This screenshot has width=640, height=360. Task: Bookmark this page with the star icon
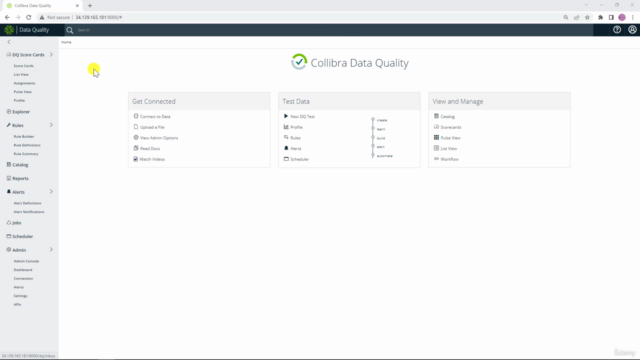click(587, 18)
